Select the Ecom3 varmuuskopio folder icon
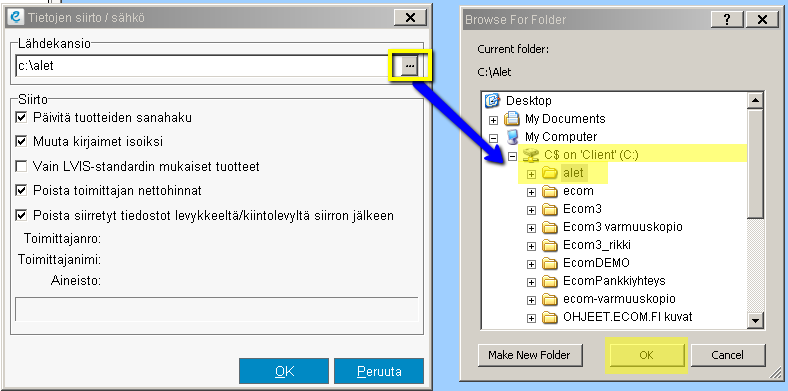 click(x=550, y=227)
